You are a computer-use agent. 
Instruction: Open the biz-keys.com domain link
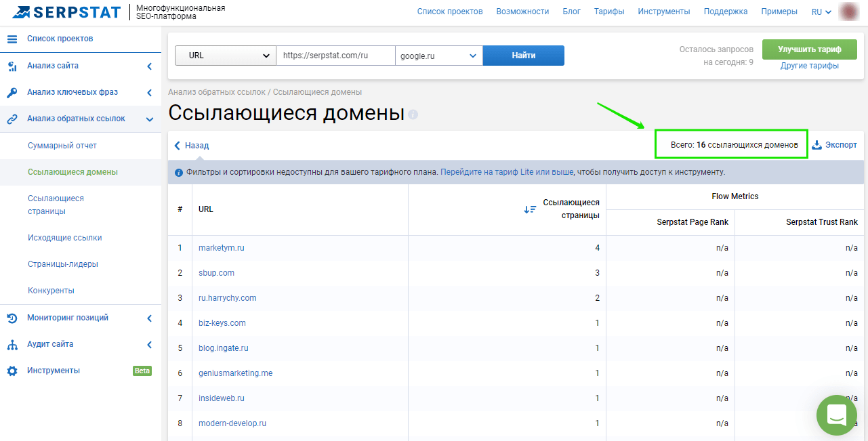point(222,323)
